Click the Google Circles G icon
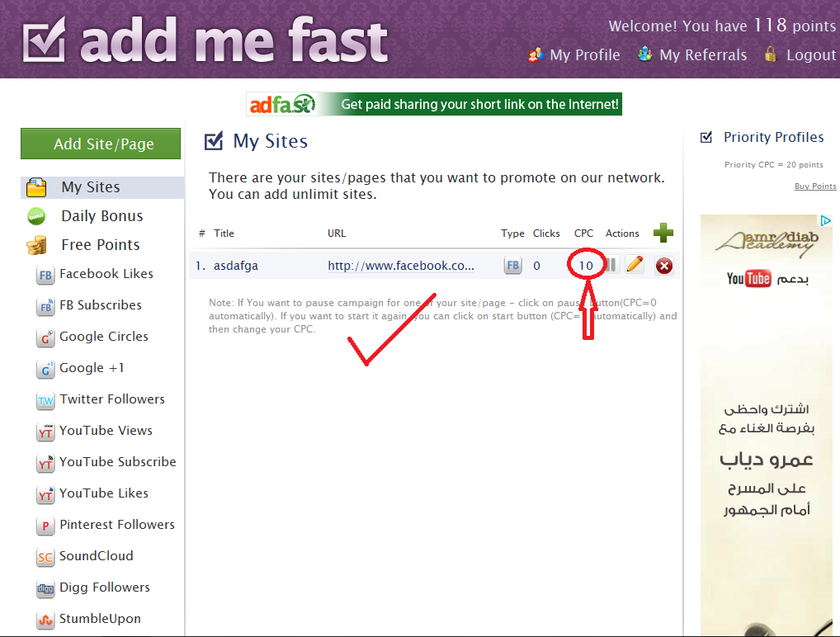This screenshot has width=840, height=637. 45,338
